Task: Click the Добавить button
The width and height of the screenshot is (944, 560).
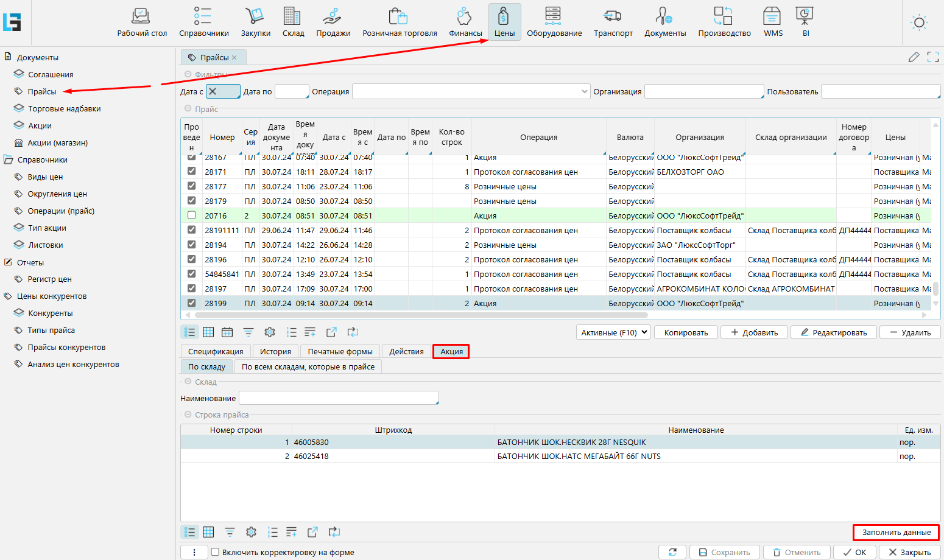Action: tap(754, 332)
